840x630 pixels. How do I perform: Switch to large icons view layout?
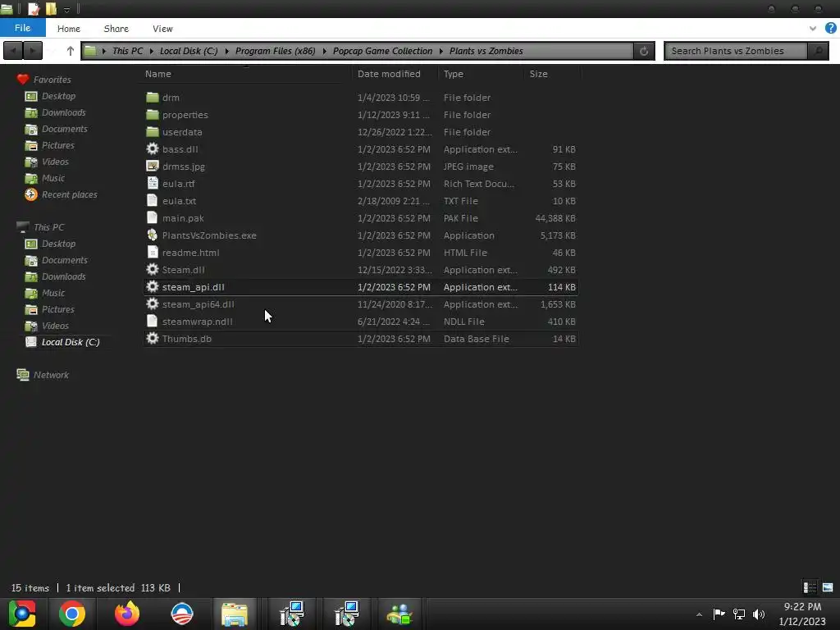[828, 587]
